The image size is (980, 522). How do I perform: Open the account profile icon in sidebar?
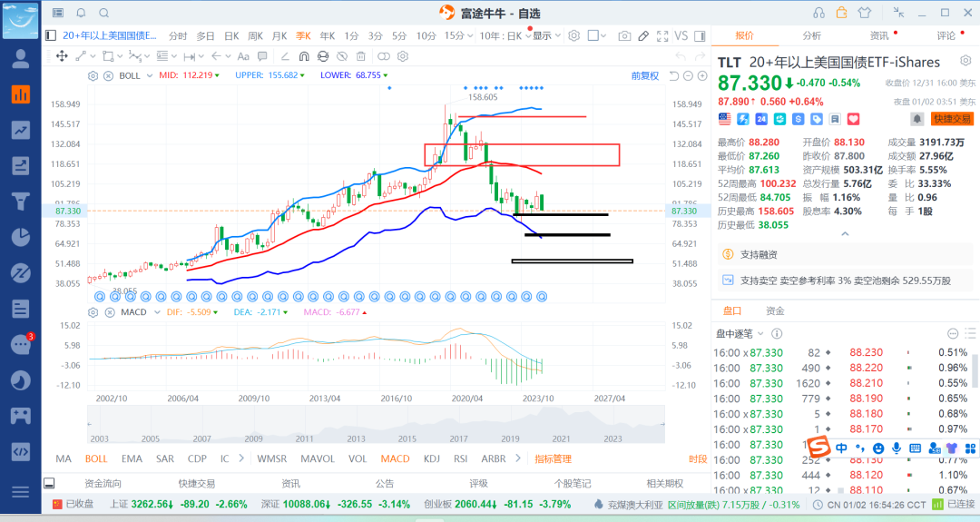coord(21,59)
